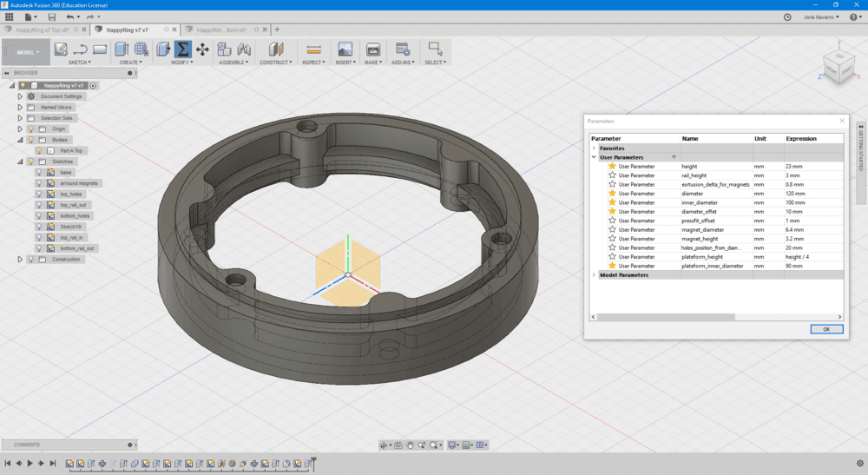Click the height expression 23 mm
This screenshot has width=868, height=475.
click(x=794, y=166)
